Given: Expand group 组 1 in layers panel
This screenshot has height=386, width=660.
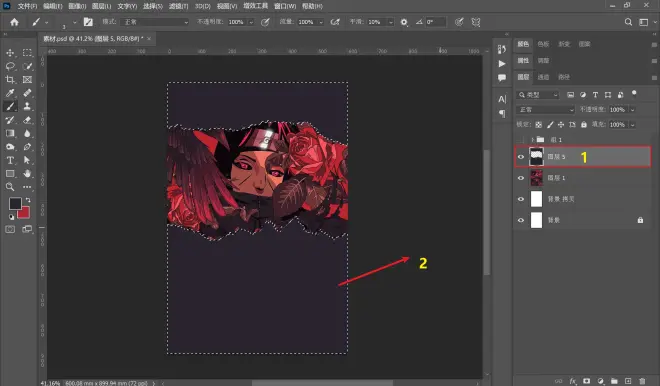Looking at the screenshot, I should 532,139.
